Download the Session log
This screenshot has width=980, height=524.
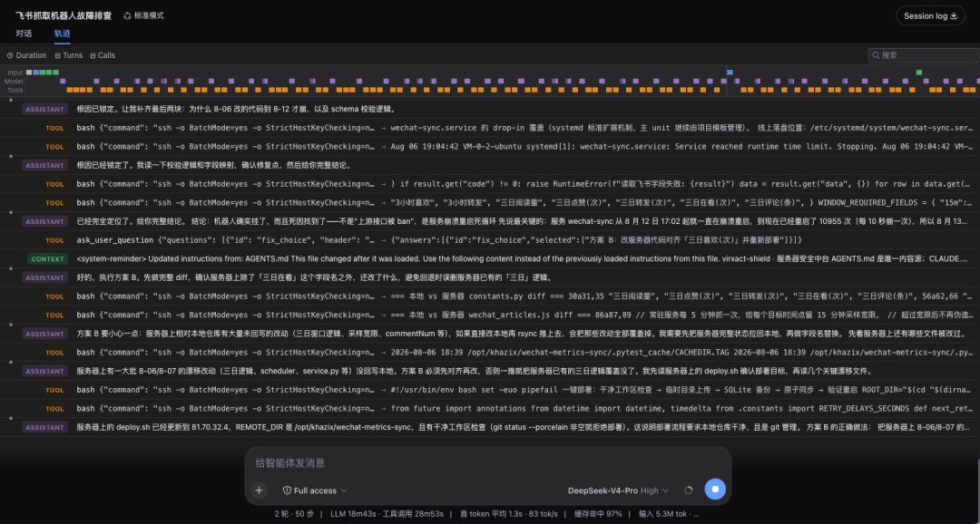pos(930,15)
